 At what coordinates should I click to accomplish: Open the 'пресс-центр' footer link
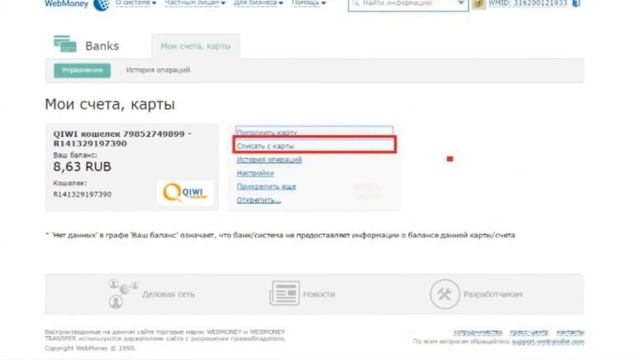[529, 332]
